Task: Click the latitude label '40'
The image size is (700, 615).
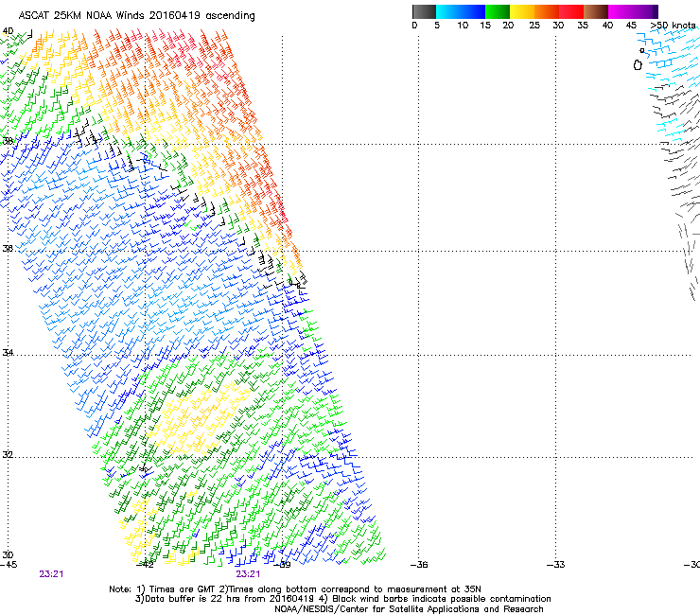Action: click(8, 31)
